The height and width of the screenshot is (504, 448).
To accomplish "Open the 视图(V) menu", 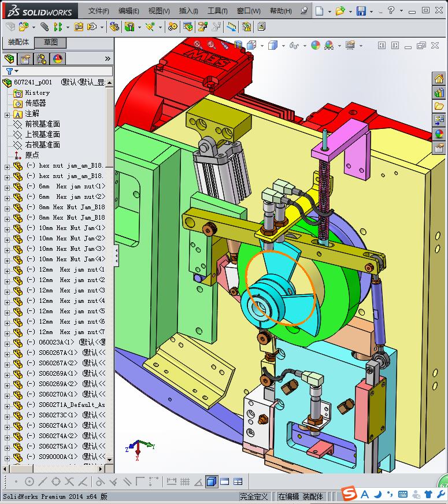I will [x=159, y=11].
